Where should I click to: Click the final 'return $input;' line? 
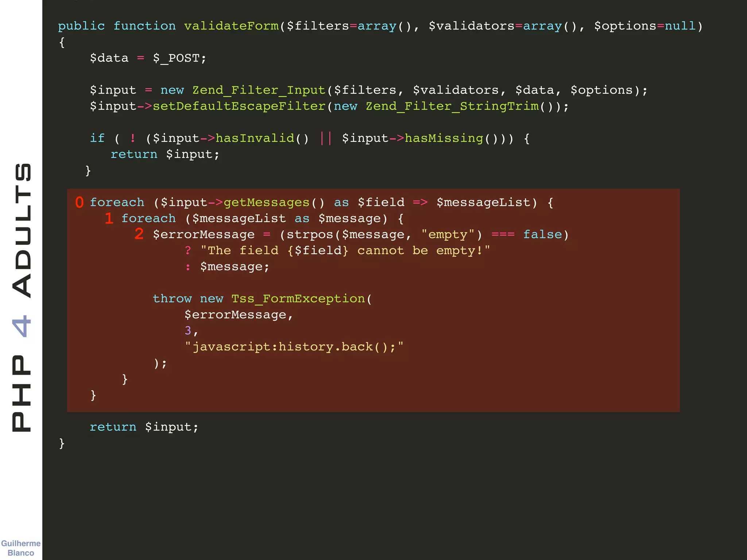pyautogui.click(x=144, y=427)
